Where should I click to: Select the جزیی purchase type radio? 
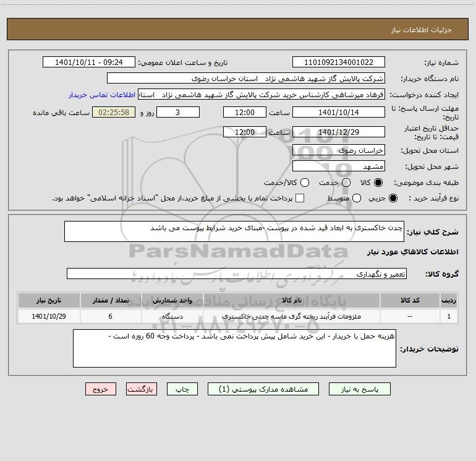[393, 198]
